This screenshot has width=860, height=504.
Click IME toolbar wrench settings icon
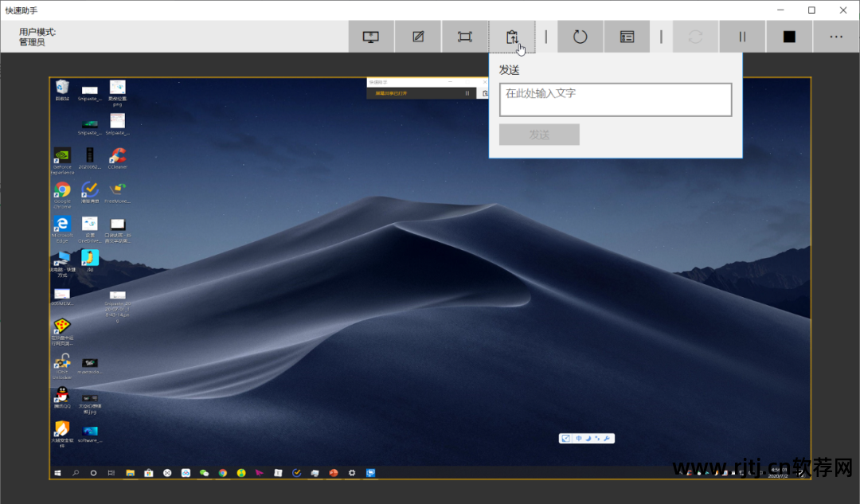click(607, 438)
